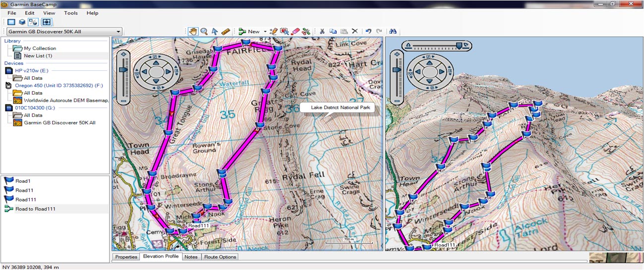Open the File menu
644x270 pixels.
(x=12, y=13)
